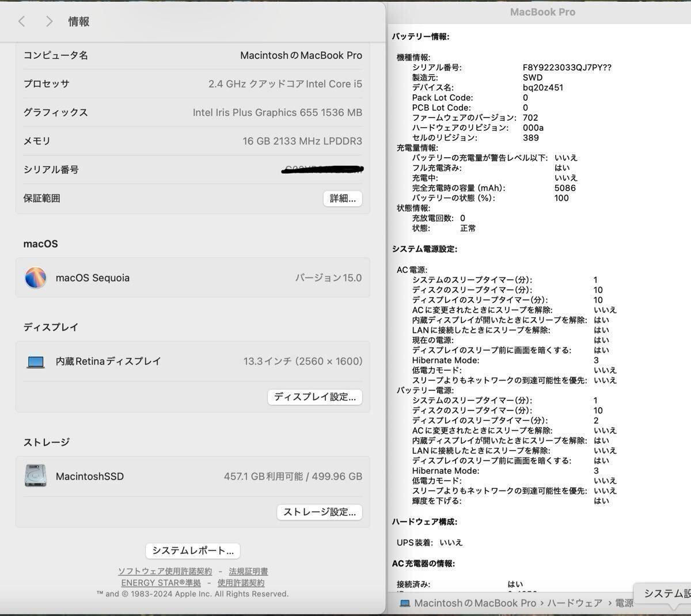
Task: Select battery serial 'F8Y9223033QJ7PY??'
Action: tap(567, 67)
